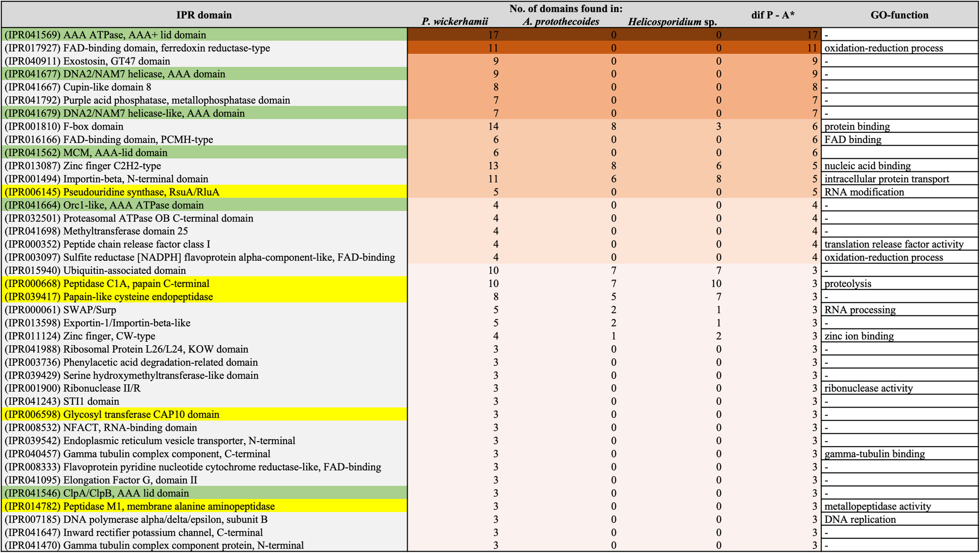Select the IPR001810 F-box domain row

click(204, 126)
